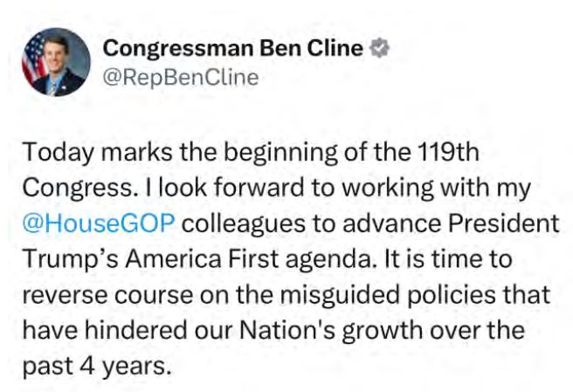Click the words "reverse course"
573x392 pixels.
coord(107,295)
